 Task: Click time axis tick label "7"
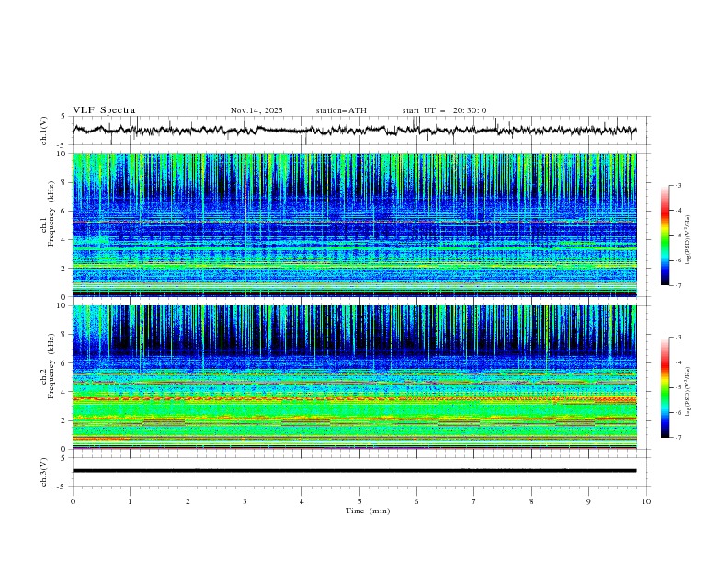pyautogui.click(x=474, y=501)
